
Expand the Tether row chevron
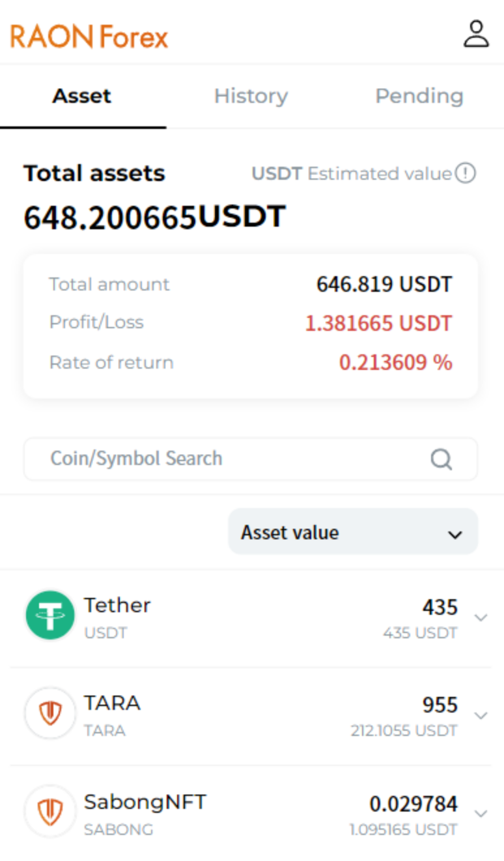481,617
